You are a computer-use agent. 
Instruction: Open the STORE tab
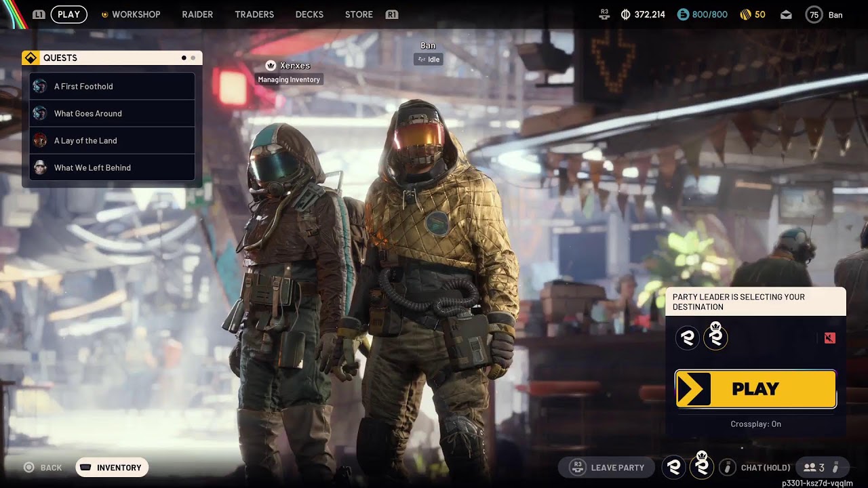point(359,14)
